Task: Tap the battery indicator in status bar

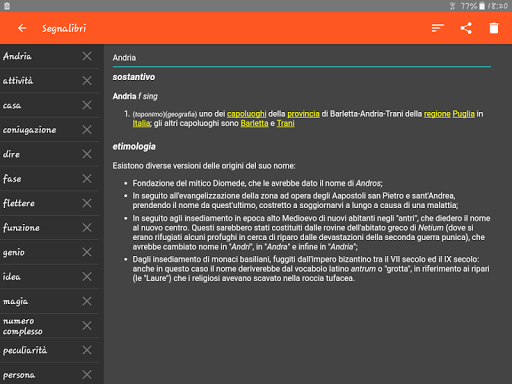Action: pyautogui.click(x=482, y=6)
